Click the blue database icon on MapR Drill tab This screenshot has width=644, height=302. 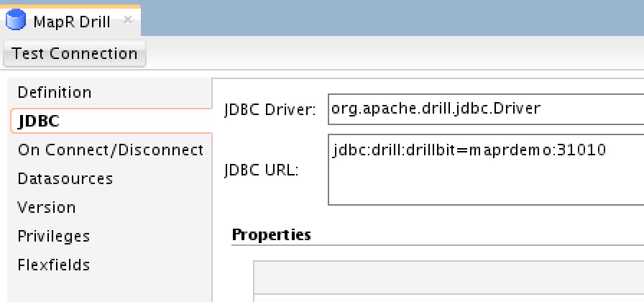[x=16, y=20]
